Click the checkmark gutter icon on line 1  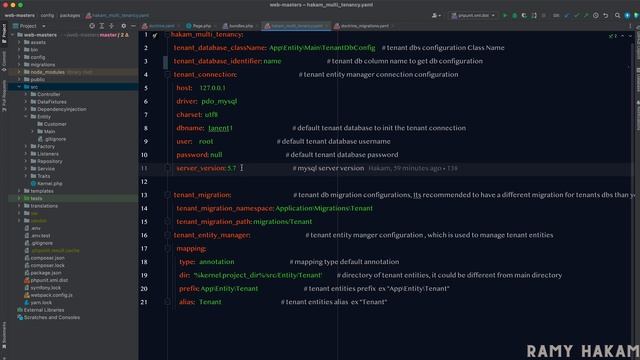point(155,35)
